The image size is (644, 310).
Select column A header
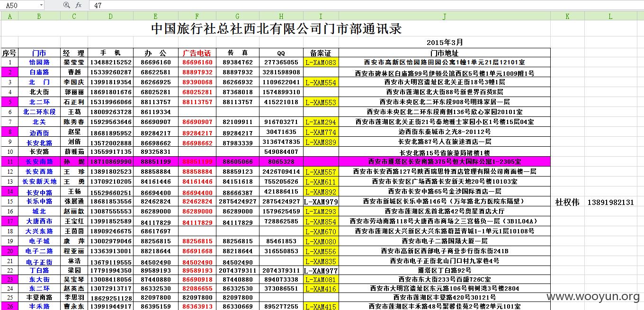tap(9, 16)
